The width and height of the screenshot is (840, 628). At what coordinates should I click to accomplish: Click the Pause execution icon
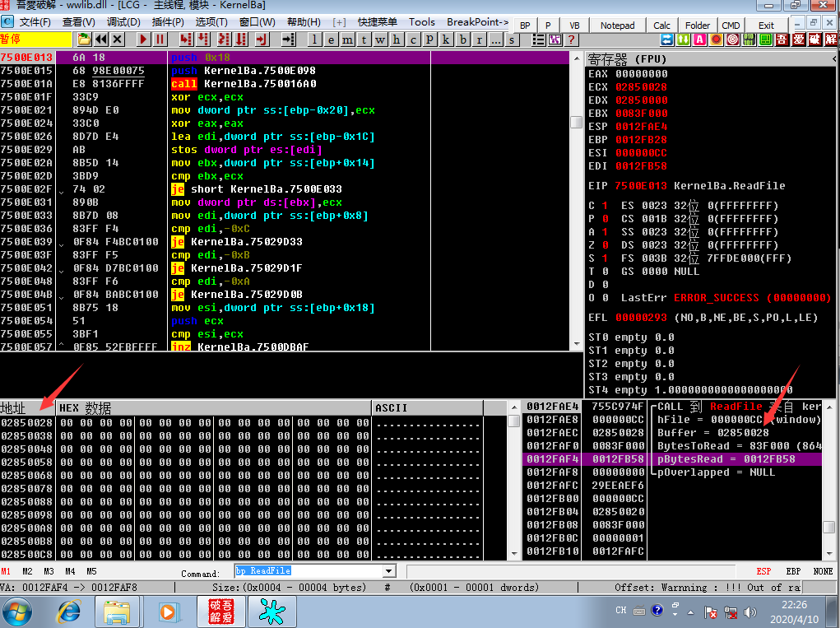point(160,40)
